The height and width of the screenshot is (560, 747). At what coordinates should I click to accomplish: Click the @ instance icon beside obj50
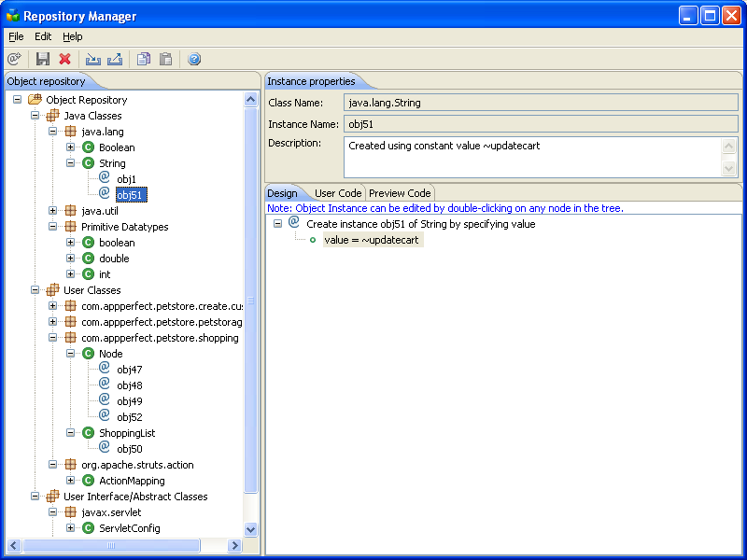[105, 447]
